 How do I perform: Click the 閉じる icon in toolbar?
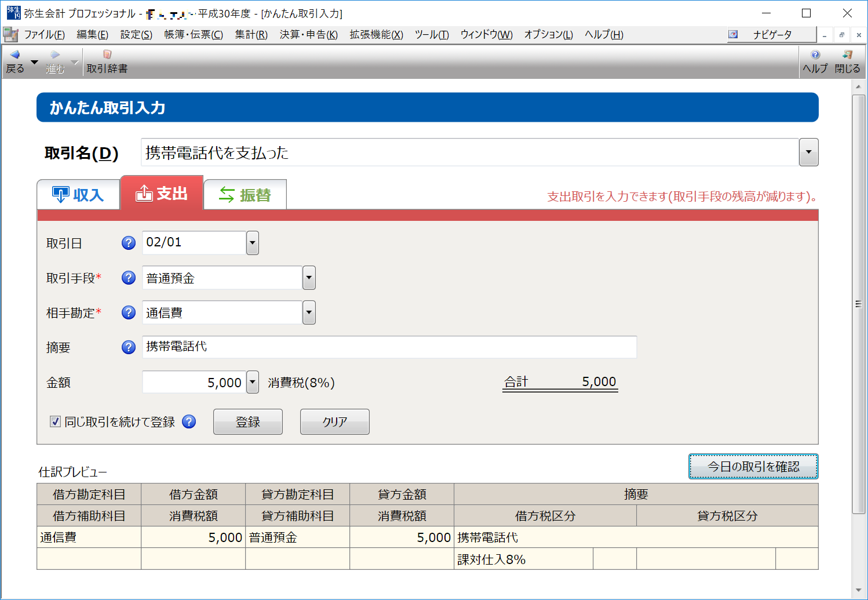[x=848, y=54]
